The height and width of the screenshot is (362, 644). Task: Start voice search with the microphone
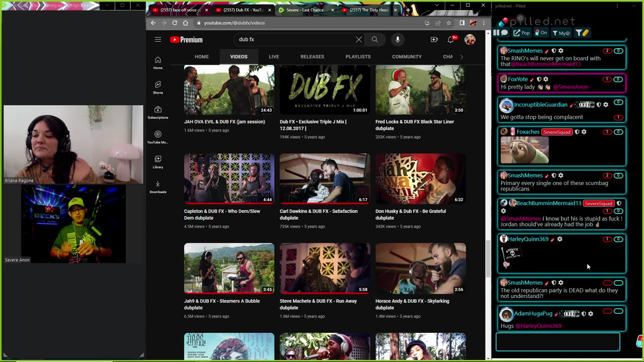pyautogui.click(x=397, y=39)
